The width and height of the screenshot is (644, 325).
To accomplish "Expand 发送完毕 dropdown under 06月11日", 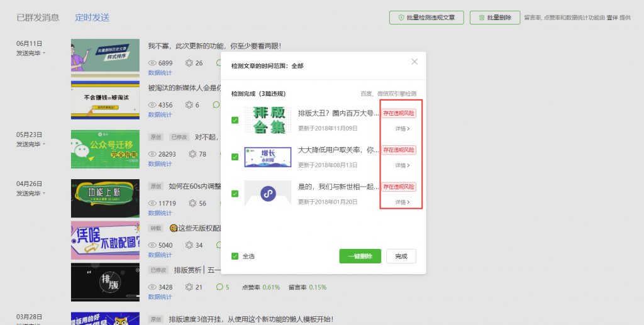I will coord(31,53).
